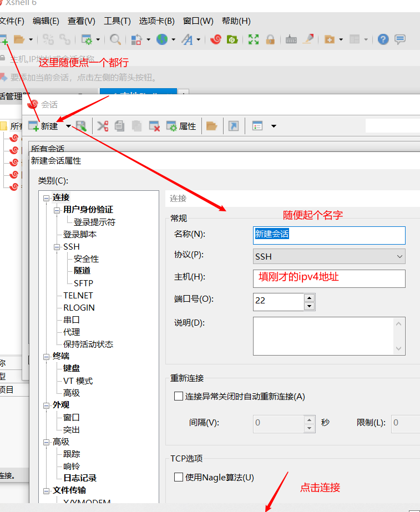Click the view list icon in Sessions toolbar
Viewport: 420px width, 512px height.
click(257, 126)
